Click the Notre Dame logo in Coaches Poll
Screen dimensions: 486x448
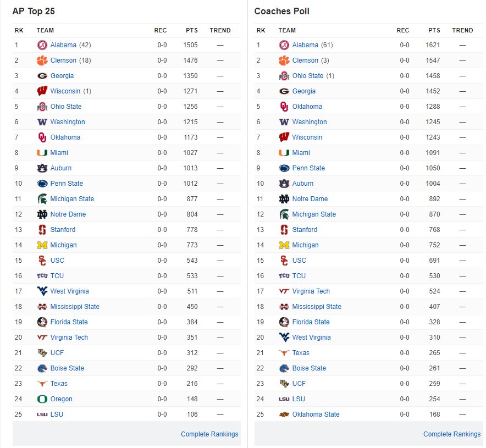click(x=284, y=199)
